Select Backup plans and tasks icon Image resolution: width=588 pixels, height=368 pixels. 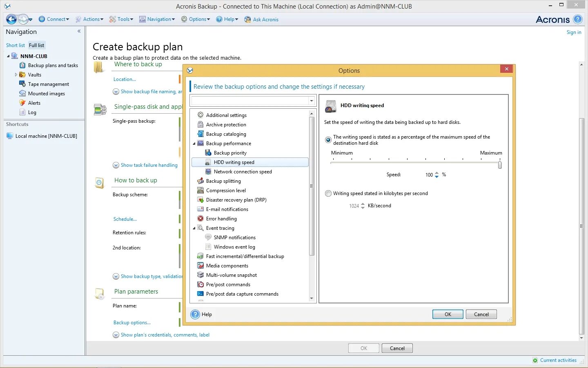click(22, 65)
